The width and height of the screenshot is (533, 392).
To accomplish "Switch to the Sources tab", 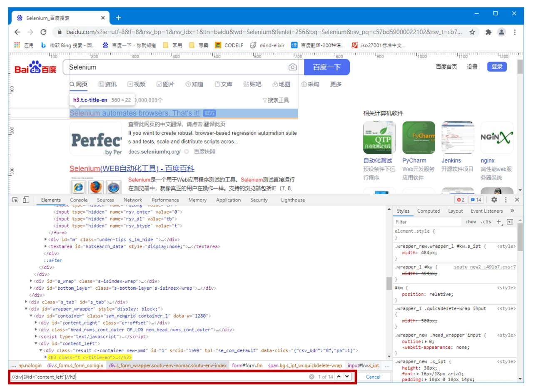I will 105,200.
